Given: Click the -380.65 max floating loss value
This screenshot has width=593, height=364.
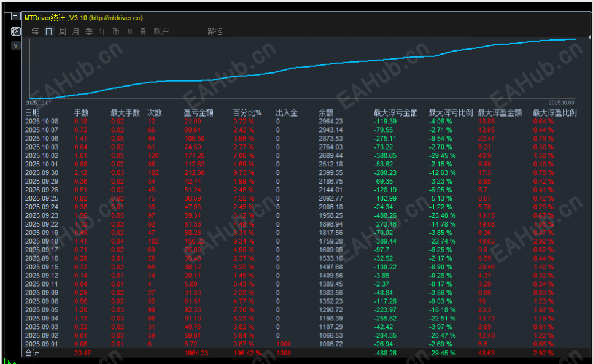Looking at the screenshot, I should pyautogui.click(x=385, y=156).
